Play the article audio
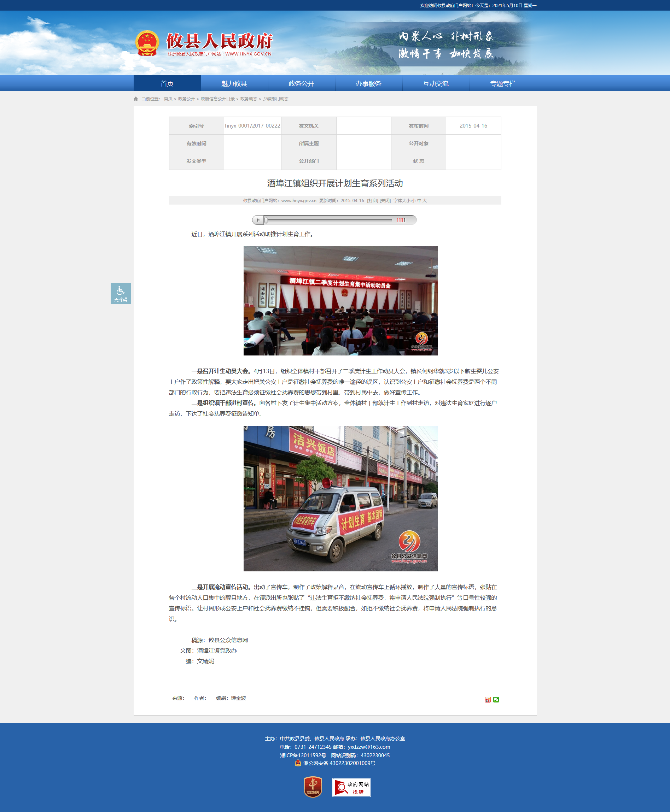The width and height of the screenshot is (670, 812). [258, 220]
